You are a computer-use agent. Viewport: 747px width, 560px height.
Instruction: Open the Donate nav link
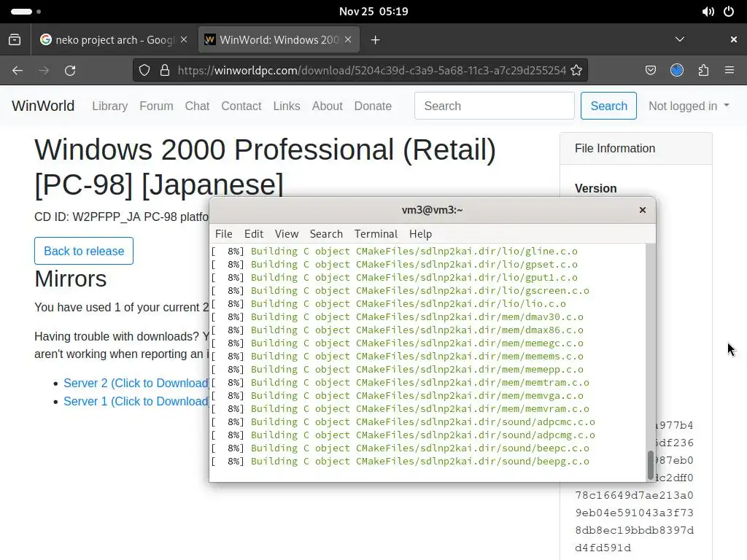(373, 106)
